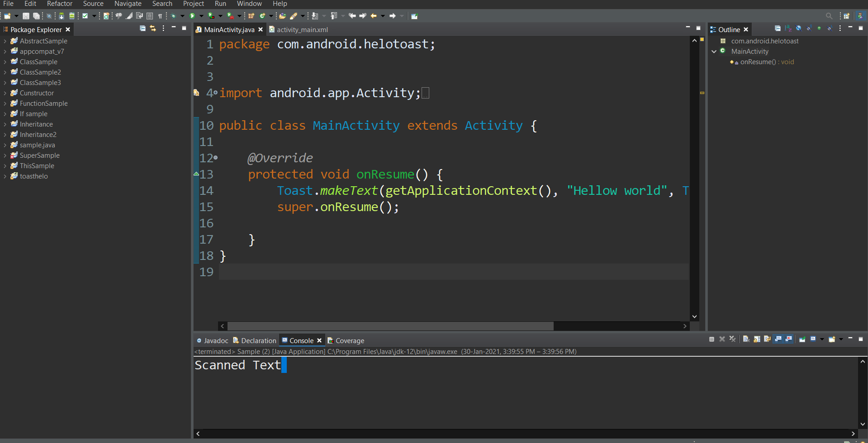Open a new console view icon
868x443 pixels.
832,339
